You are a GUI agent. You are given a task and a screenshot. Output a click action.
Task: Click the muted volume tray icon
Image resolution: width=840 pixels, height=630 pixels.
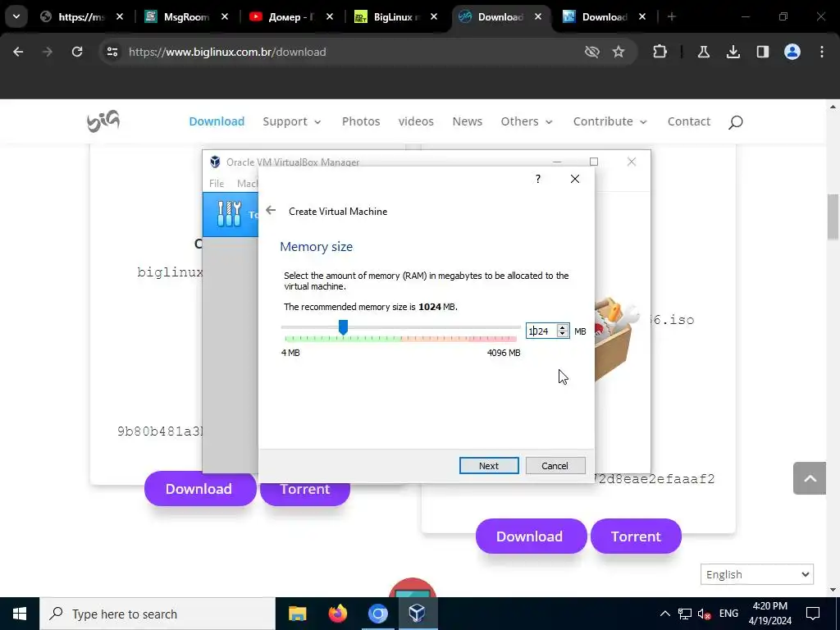point(705,614)
